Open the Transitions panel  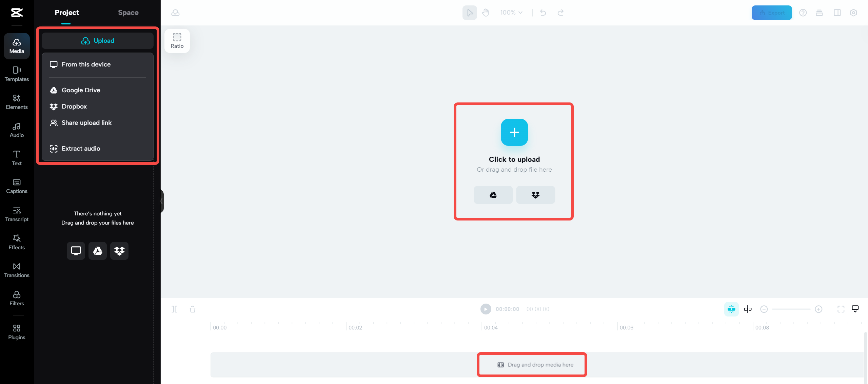point(16,270)
